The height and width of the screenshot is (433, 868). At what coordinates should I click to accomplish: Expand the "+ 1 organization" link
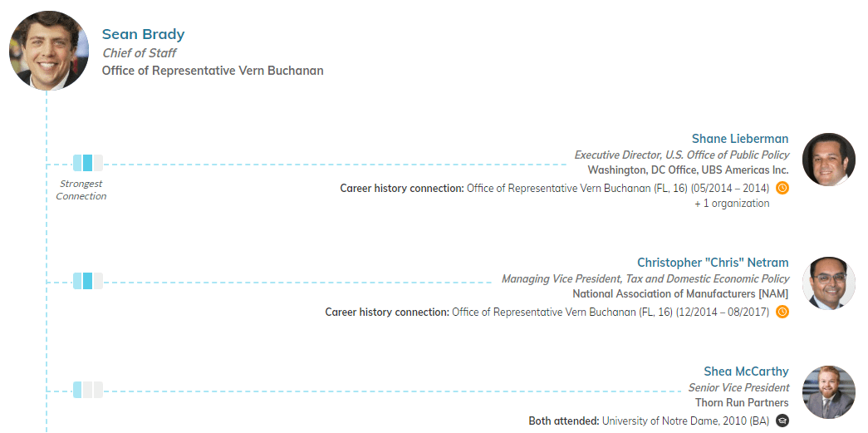[x=732, y=204]
